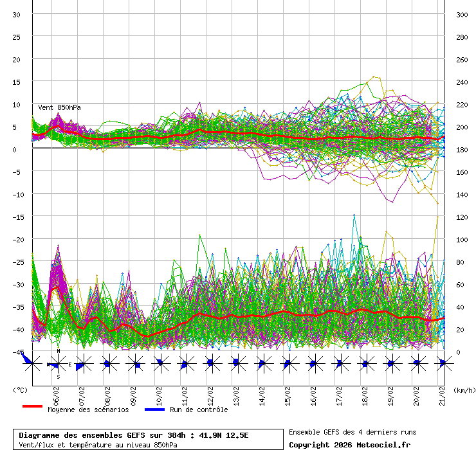Click the wind rose above 18/02
The height and width of the screenshot is (450, 476).
(365, 364)
